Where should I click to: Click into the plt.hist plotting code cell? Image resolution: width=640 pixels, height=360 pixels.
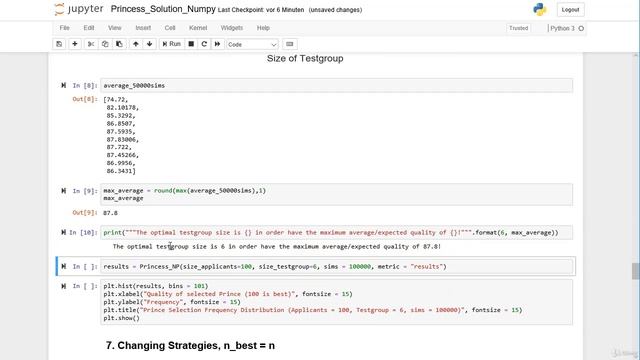coord(336,302)
